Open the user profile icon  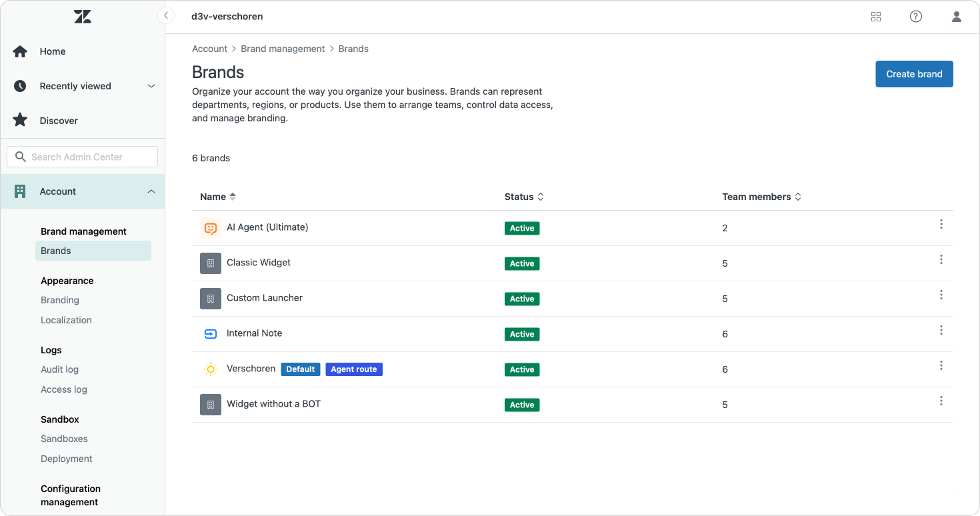click(957, 17)
